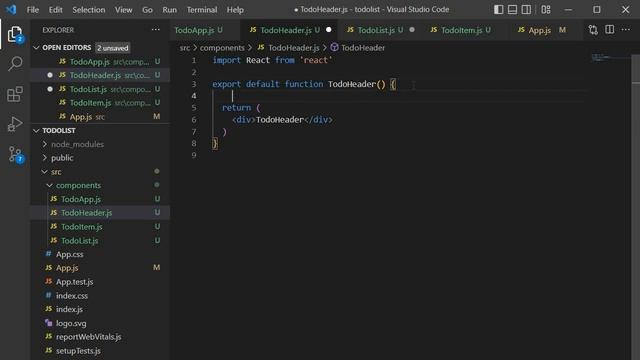Open TodoItem.js in components folder tree
640x360 pixels.
pyautogui.click(x=100, y=227)
